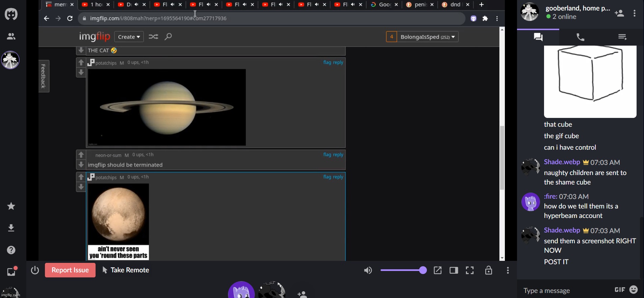Open the browser three-dot menu
Screen dimensions: 644x298
point(497,19)
